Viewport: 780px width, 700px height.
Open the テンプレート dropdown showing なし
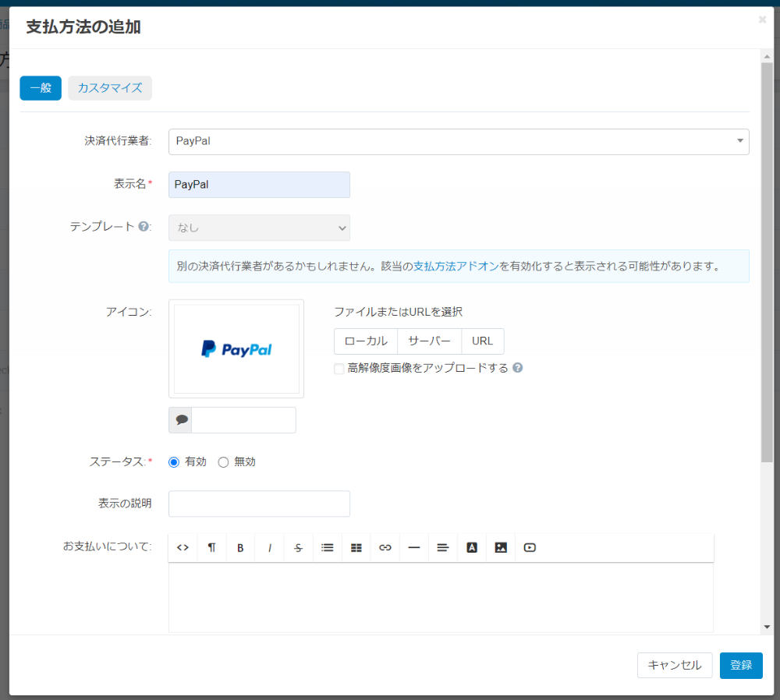[259, 228]
